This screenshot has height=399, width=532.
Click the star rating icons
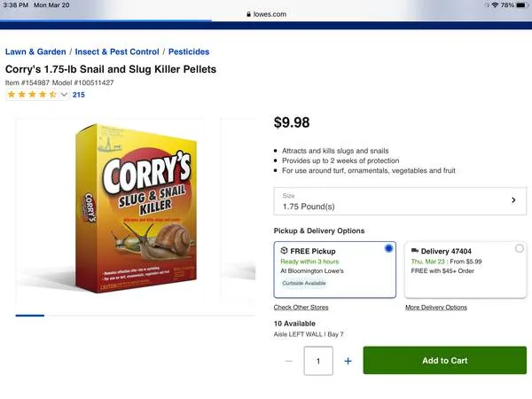tap(32, 94)
